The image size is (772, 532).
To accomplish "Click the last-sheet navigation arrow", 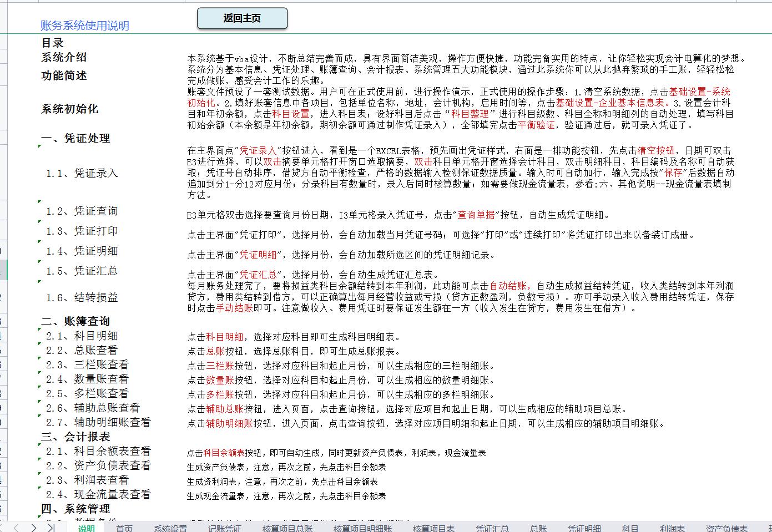I will pyautogui.click(x=51, y=528).
